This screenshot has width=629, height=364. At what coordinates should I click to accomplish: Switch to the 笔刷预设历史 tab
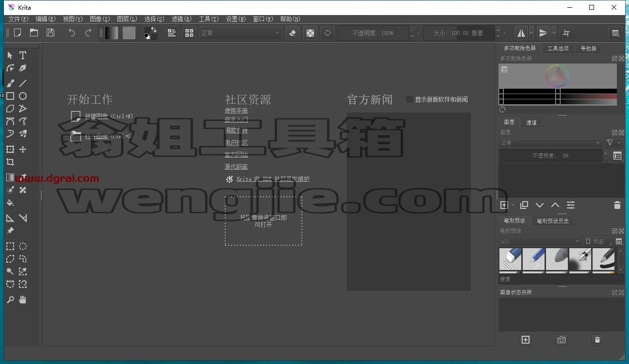pos(553,221)
